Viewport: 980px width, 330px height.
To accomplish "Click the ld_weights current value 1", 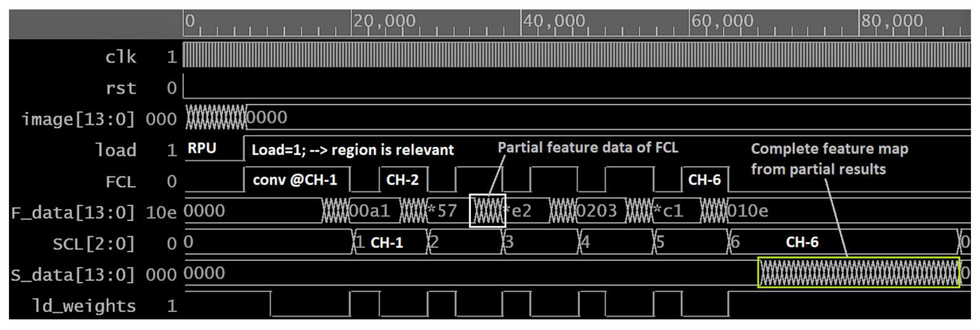I will tap(172, 306).
